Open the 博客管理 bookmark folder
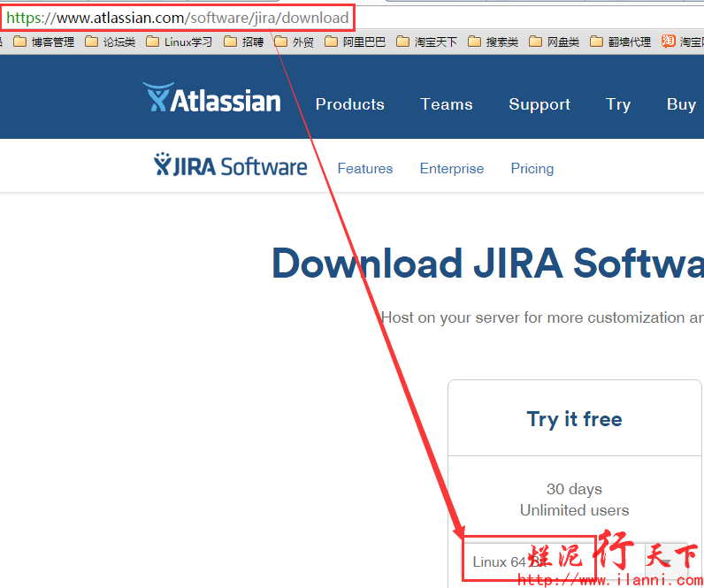Screen dimensions: 704x588 coord(44,42)
